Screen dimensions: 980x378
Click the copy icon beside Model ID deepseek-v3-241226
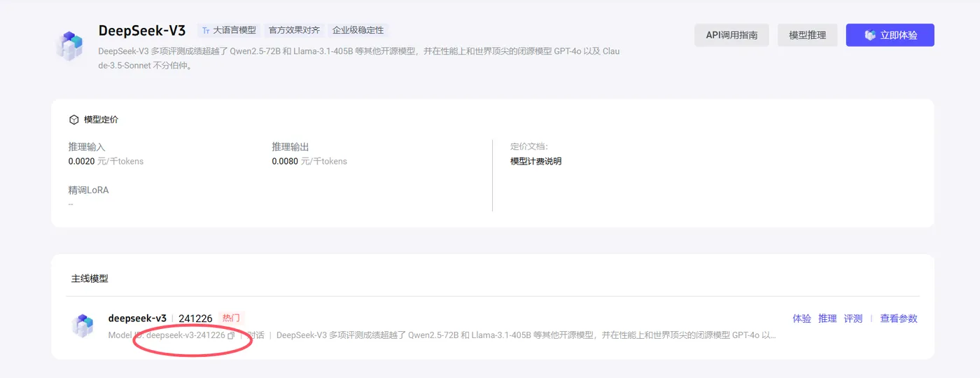pos(231,335)
